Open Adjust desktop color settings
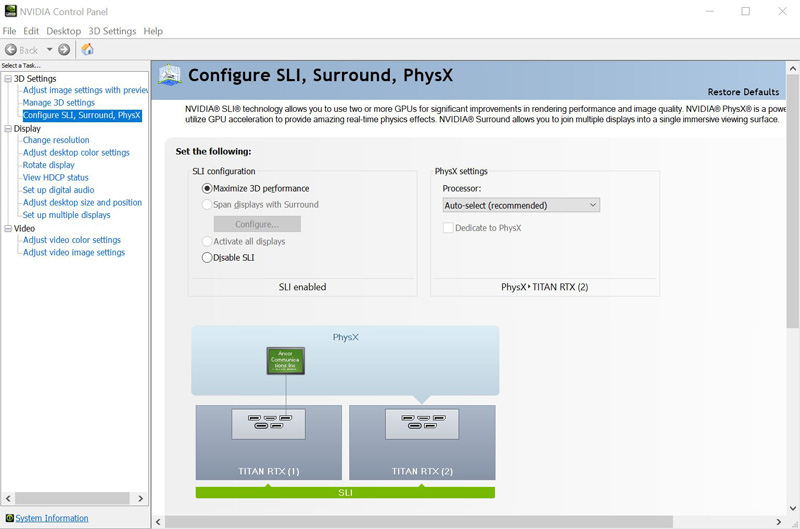The height and width of the screenshot is (529, 800). pos(76,153)
